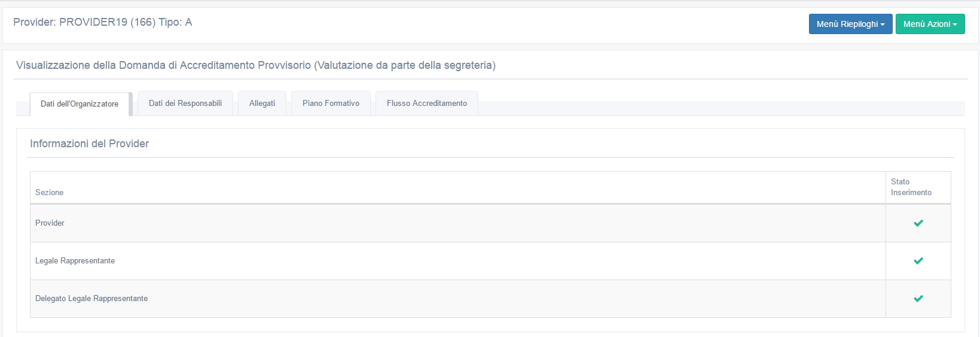
Task: Select the Dati dell'Organizzatore tab
Action: click(80, 104)
